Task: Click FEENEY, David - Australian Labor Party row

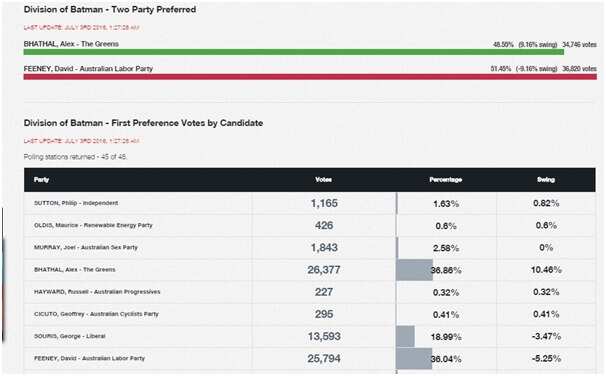Action: 310,359
